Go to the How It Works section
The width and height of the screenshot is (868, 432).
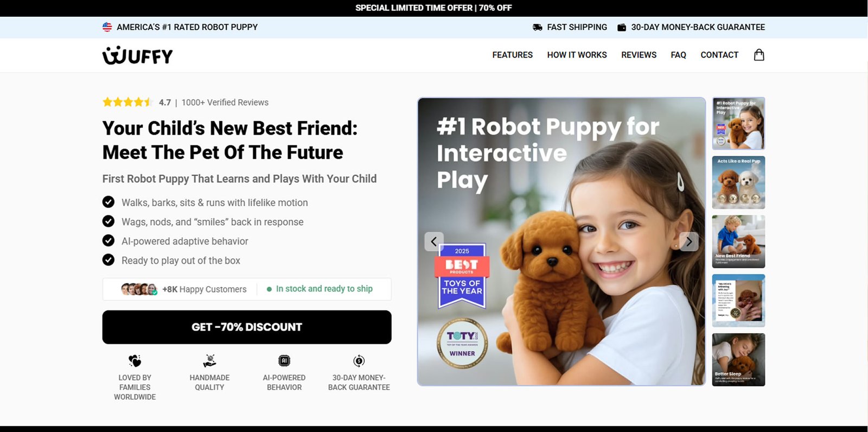577,55
